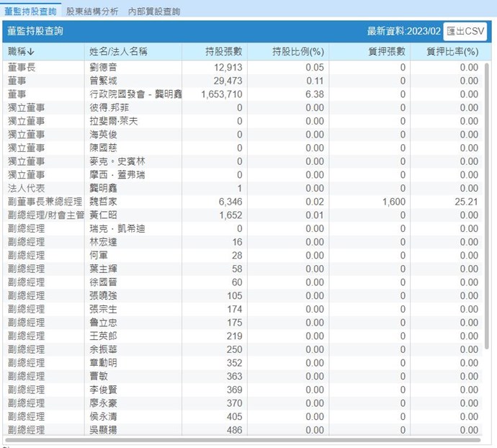The height and width of the screenshot is (448, 497).
Task: Click the 質押比率(%) column header
Action: [452, 52]
